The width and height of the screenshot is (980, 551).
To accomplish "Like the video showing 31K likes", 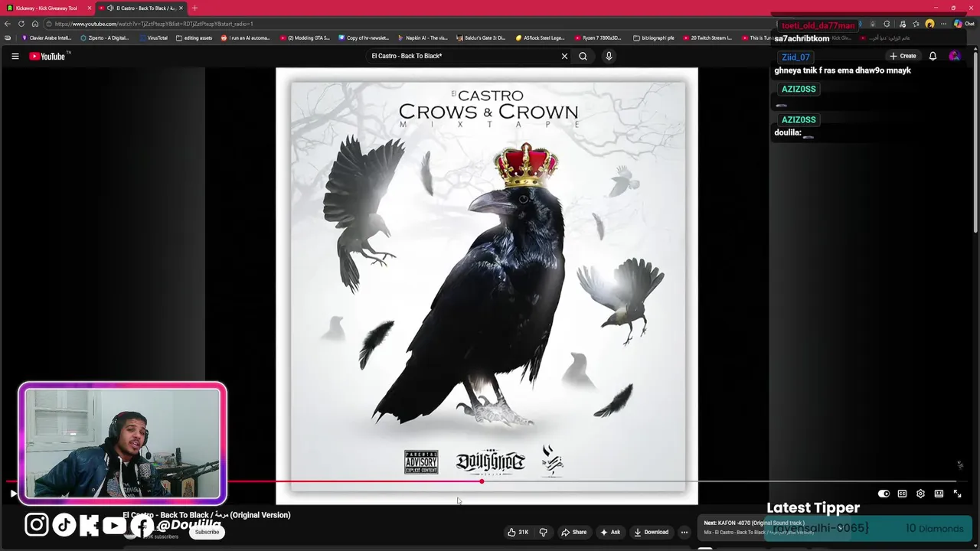I will click(518, 532).
